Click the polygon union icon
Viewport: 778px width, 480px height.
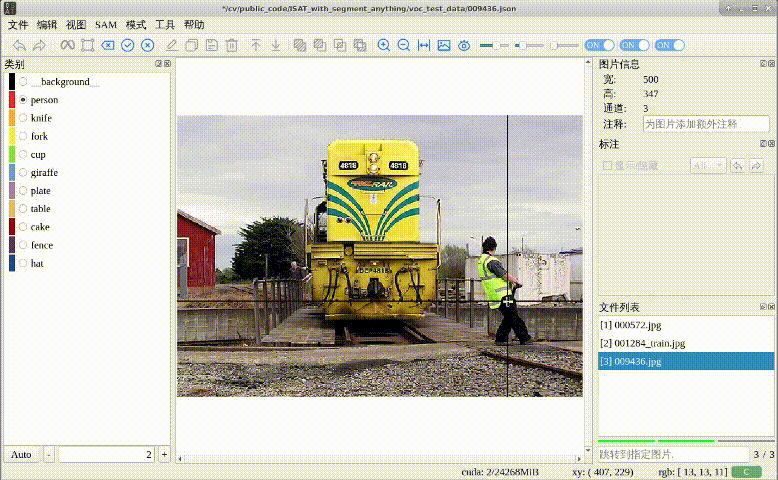point(300,46)
